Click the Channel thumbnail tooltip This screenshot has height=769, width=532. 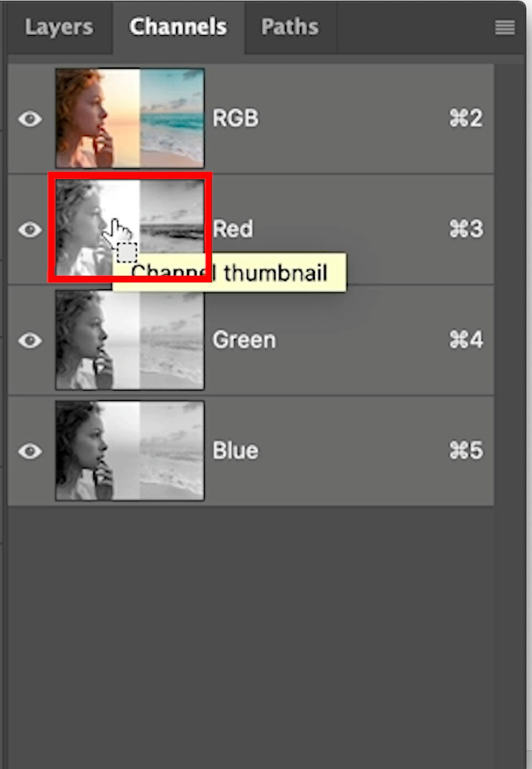pos(229,272)
